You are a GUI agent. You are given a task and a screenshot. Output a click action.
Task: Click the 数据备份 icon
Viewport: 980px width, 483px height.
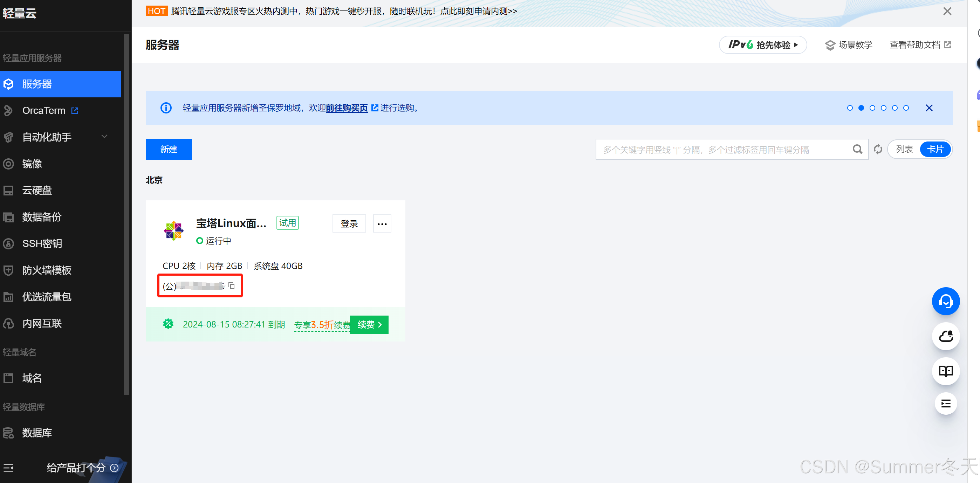(x=8, y=217)
